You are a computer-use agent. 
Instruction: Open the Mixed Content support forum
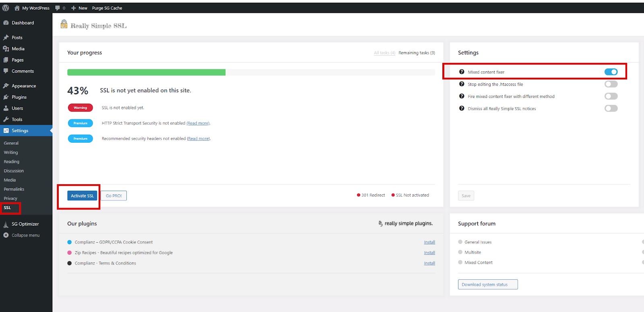pos(478,262)
